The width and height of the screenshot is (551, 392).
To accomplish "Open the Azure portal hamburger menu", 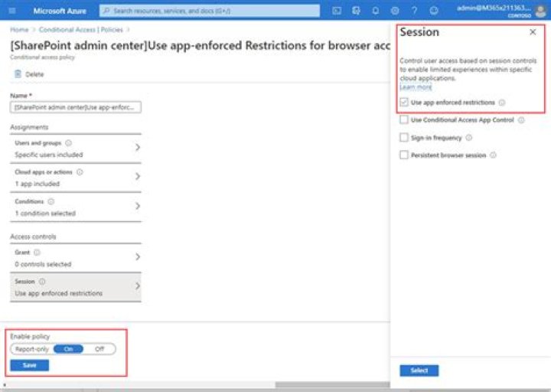I will [x=12, y=11].
